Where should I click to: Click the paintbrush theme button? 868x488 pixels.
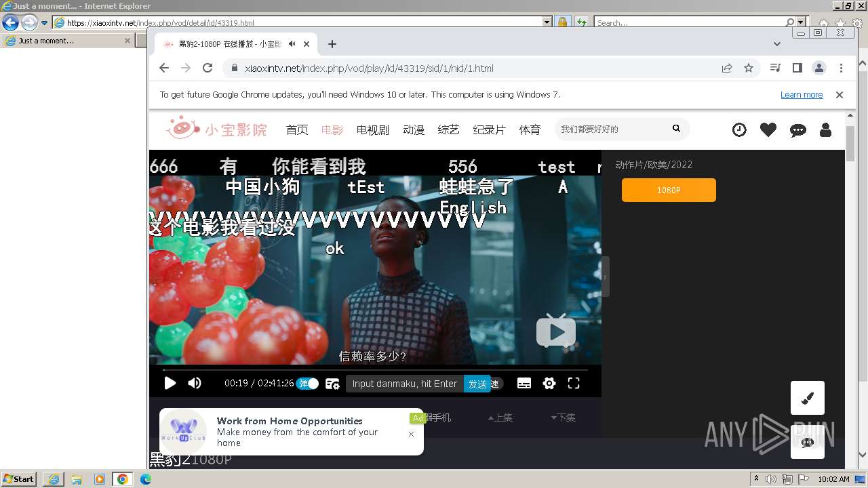coord(808,398)
